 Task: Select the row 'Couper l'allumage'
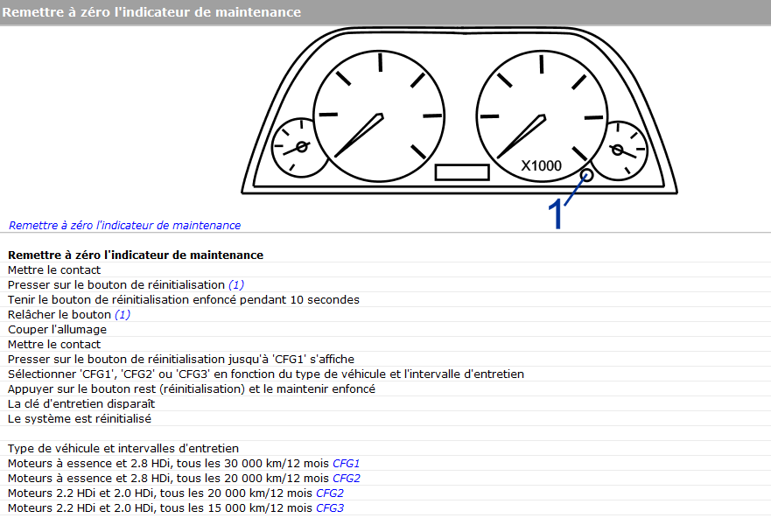click(57, 329)
